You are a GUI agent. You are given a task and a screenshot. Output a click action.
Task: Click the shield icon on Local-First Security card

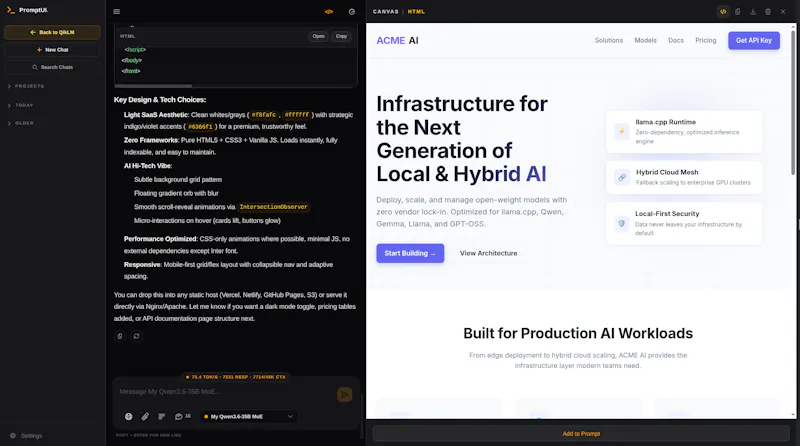(x=621, y=224)
